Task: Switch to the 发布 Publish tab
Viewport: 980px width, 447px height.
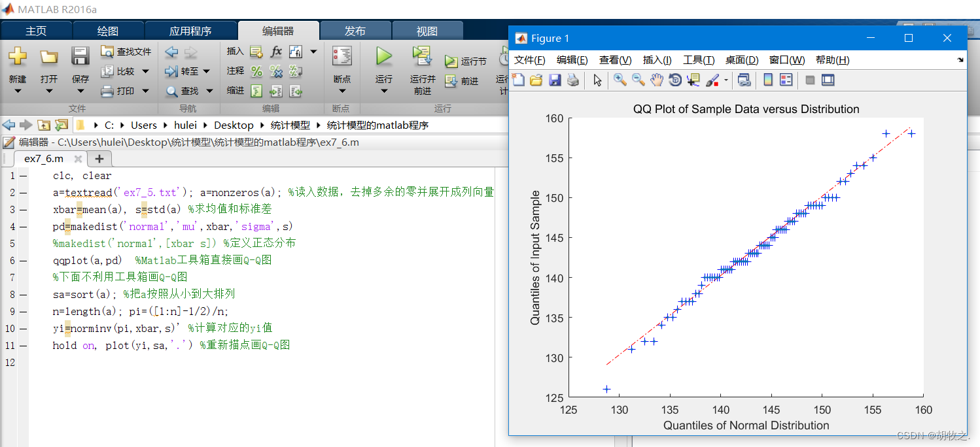Action: click(355, 31)
